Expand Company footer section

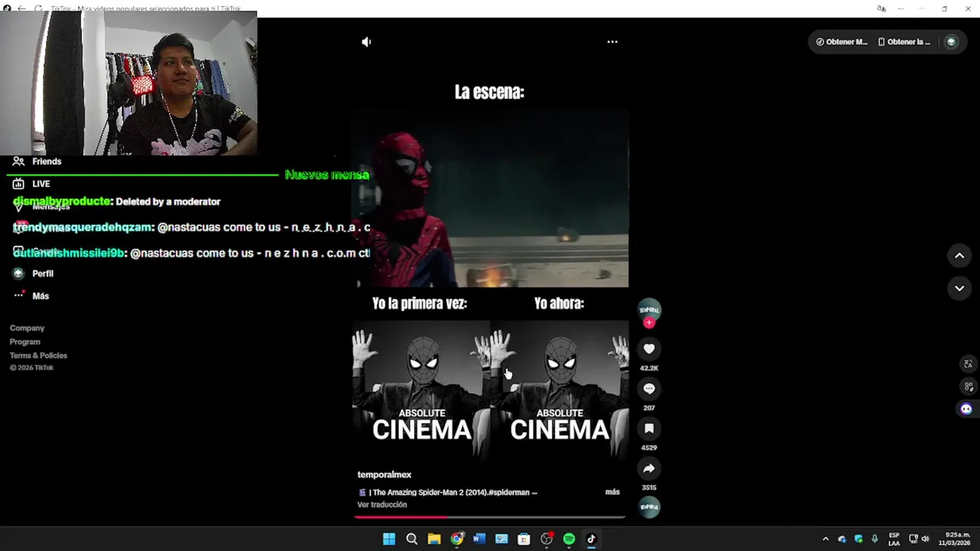coord(27,328)
